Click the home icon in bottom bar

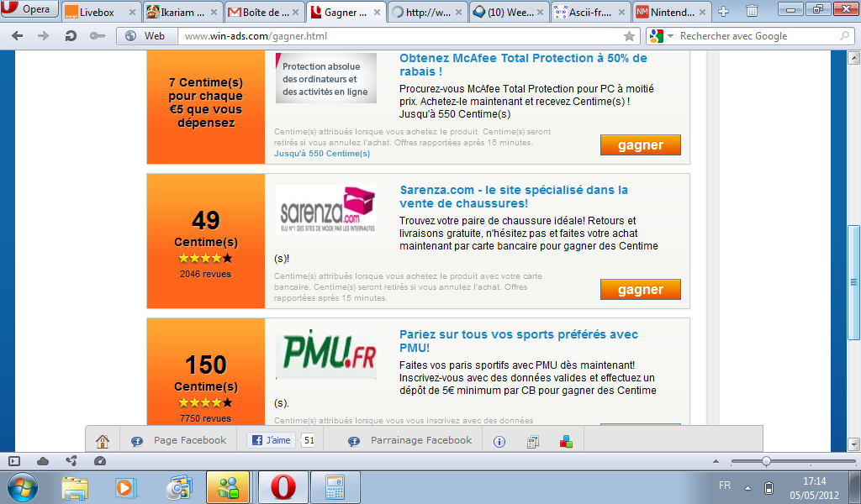click(102, 440)
